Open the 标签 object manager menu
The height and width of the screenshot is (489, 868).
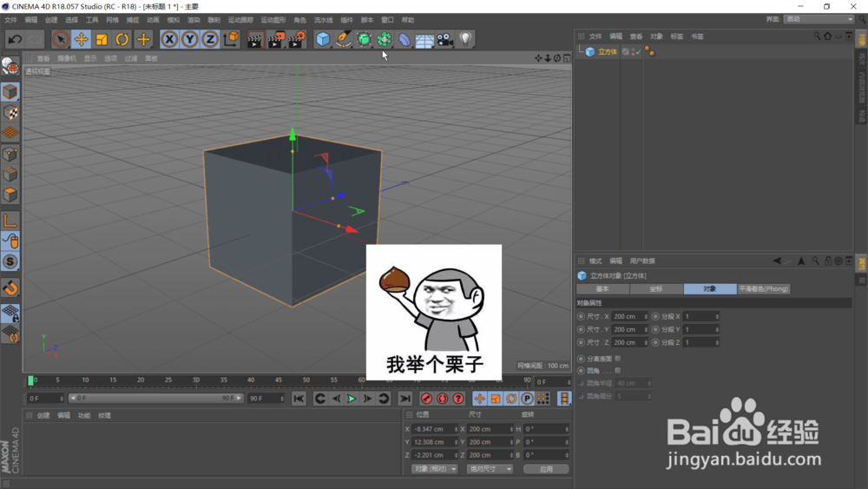[x=677, y=36]
